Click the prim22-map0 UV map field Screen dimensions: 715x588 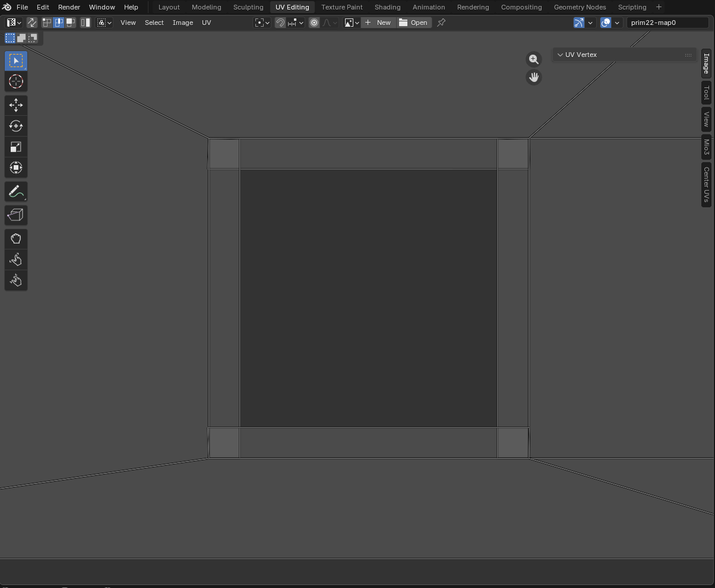[667, 23]
